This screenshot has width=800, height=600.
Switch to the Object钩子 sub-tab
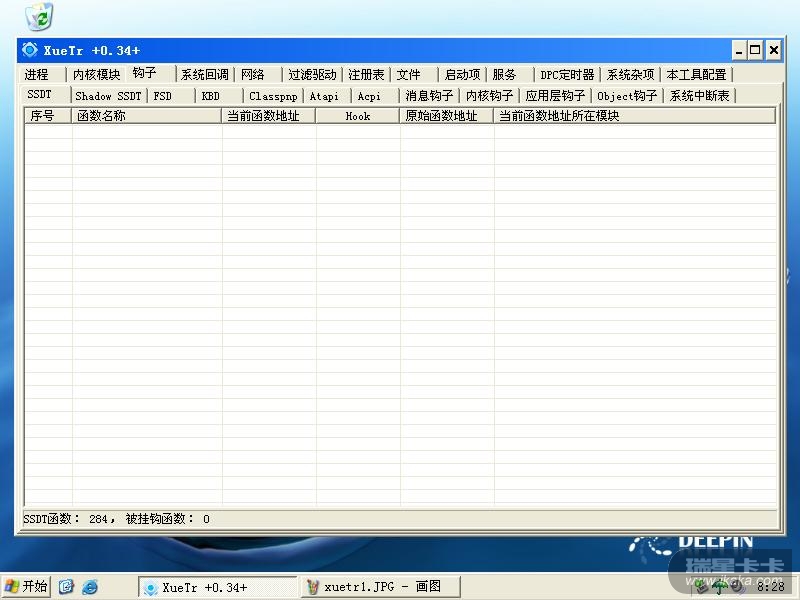point(628,96)
